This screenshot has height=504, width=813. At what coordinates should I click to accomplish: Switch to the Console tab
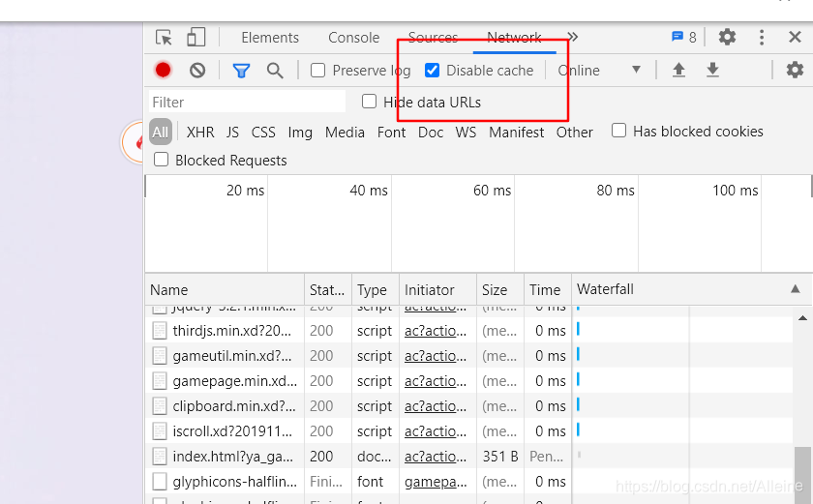click(353, 38)
